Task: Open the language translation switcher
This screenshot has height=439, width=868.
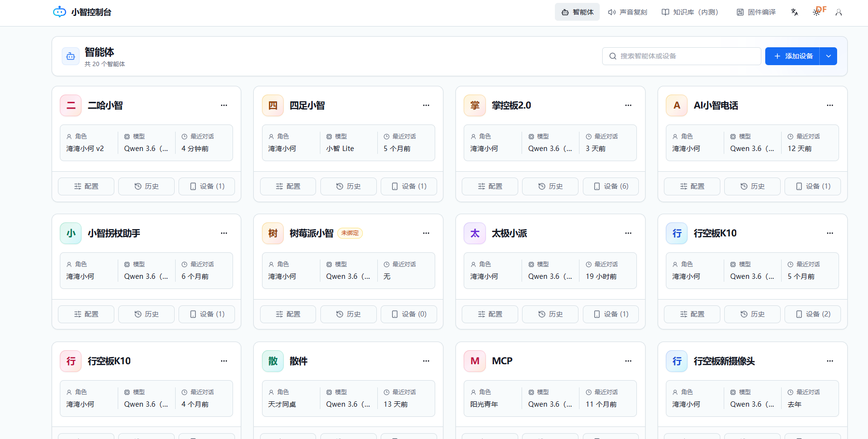Action: tap(794, 12)
